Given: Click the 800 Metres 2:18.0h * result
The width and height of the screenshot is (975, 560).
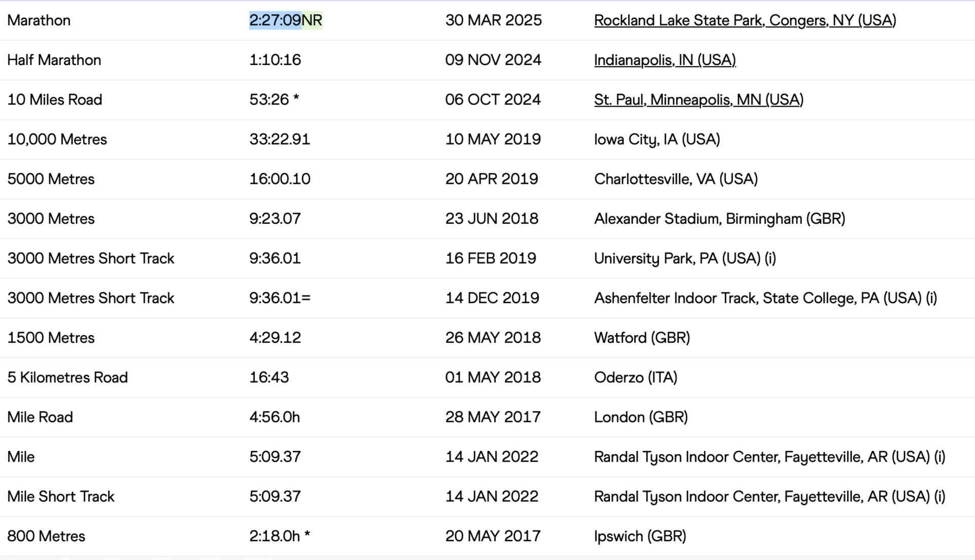Looking at the screenshot, I should coord(280,536).
